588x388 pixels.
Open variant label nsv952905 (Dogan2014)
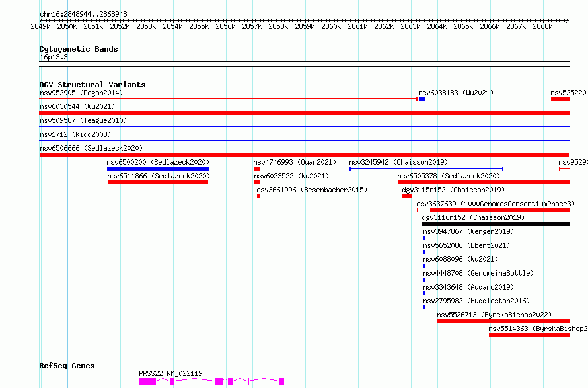(81, 93)
